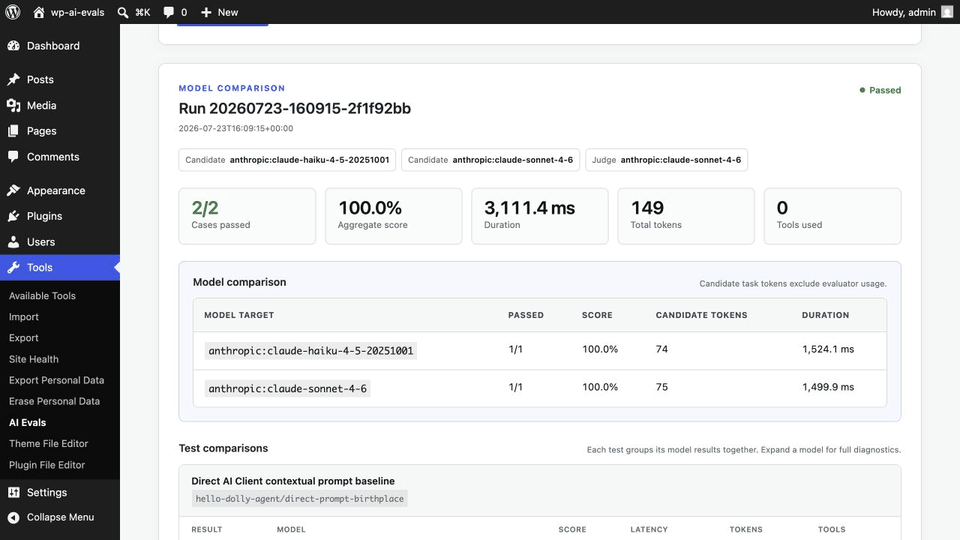Open the WordPress logo menu
Screen dimensions: 960x540
click(x=13, y=12)
